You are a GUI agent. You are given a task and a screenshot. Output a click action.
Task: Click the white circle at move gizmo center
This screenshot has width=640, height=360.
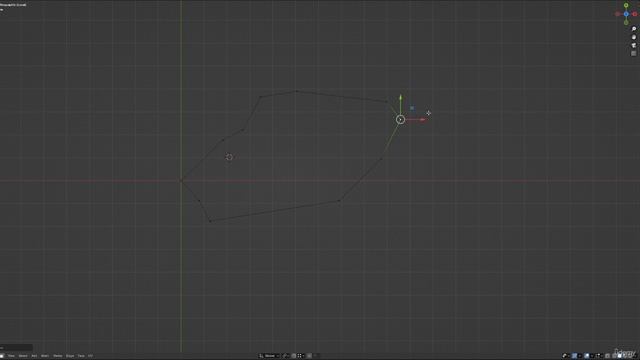[400, 119]
